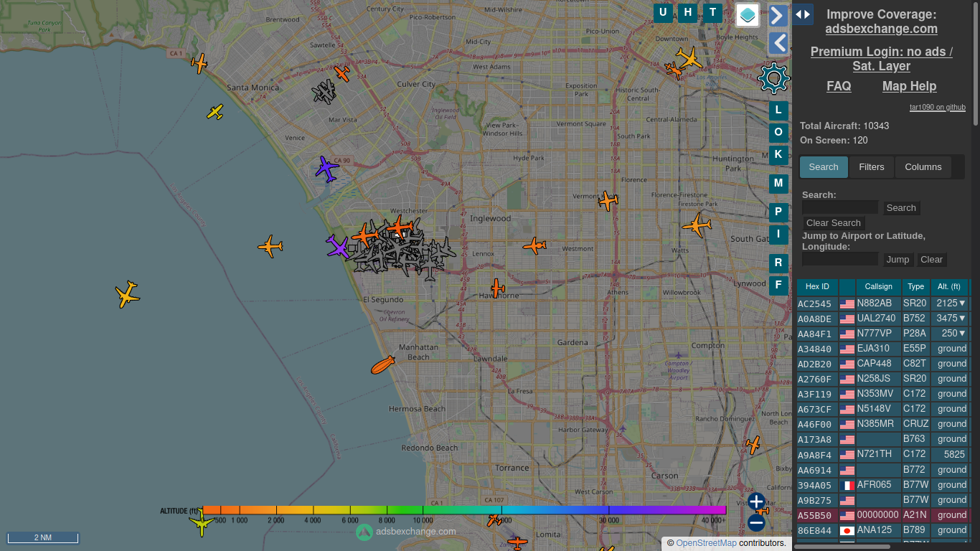980x551 pixels.
Task: Select orange aircraft offshore west of LAX
Action: pyautogui.click(x=270, y=246)
